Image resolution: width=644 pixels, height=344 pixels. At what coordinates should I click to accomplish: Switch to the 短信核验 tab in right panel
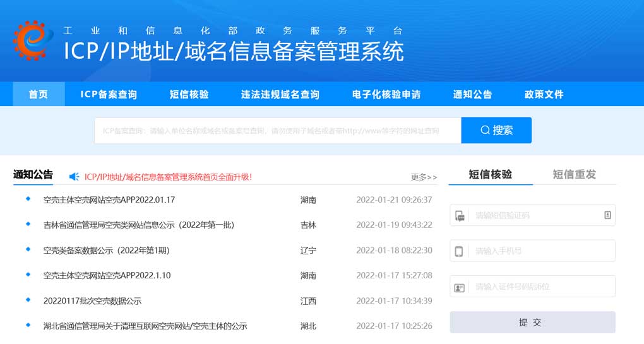pyautogui.click(x=491, y=174)
